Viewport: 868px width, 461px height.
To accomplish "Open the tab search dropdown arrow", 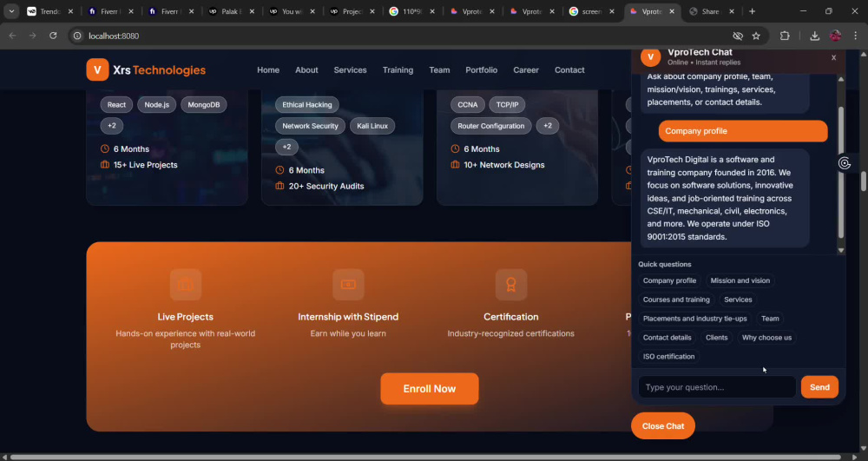I will pyautogui.click(x=11, y=11).
